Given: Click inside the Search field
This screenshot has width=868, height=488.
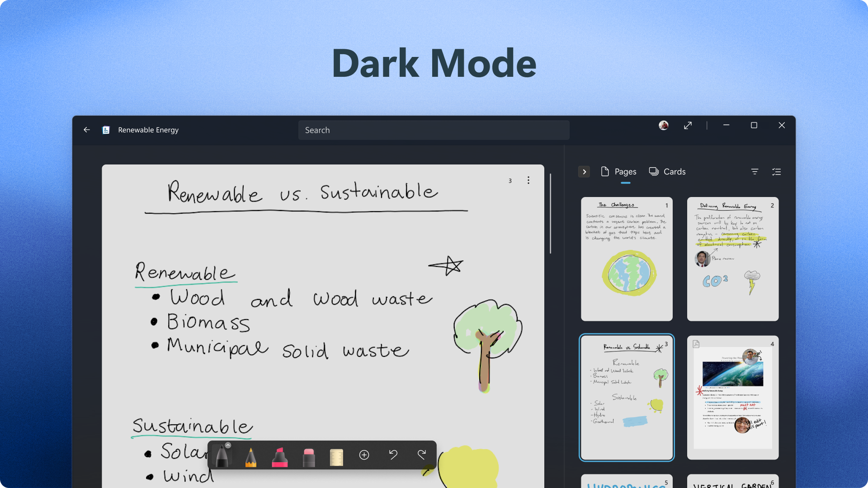Looking at the screenshot, I should pos(433,130).
